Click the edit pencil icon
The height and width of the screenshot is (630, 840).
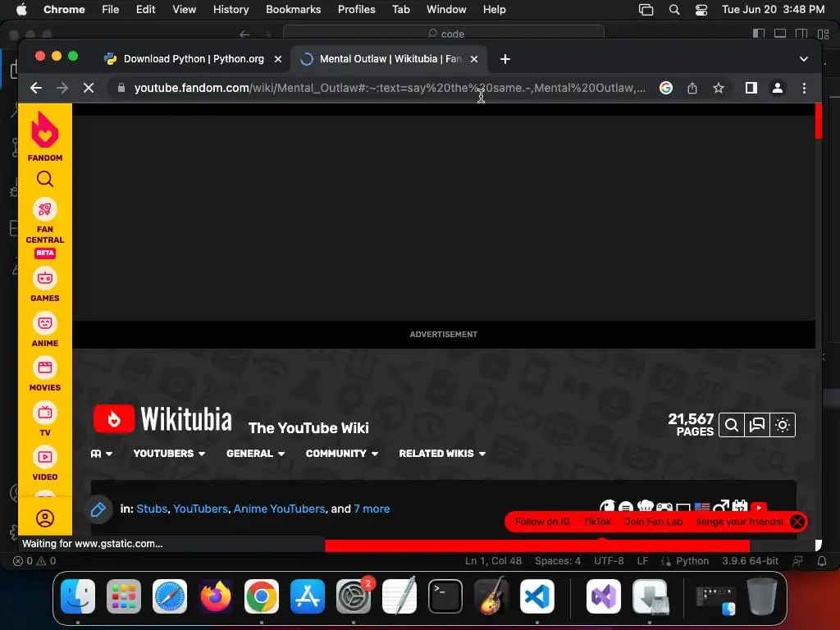point(98,509)
